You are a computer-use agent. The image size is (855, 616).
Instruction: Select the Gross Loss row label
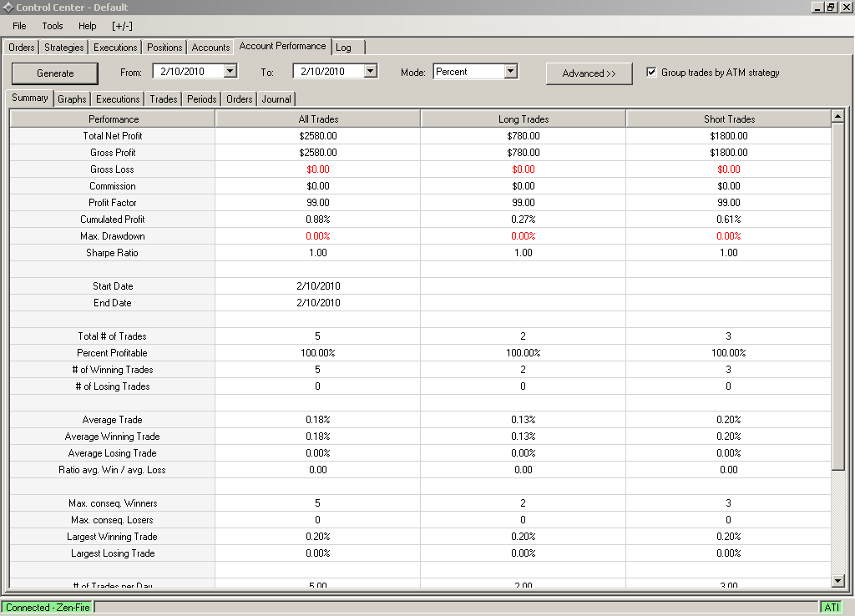point(112,169)
